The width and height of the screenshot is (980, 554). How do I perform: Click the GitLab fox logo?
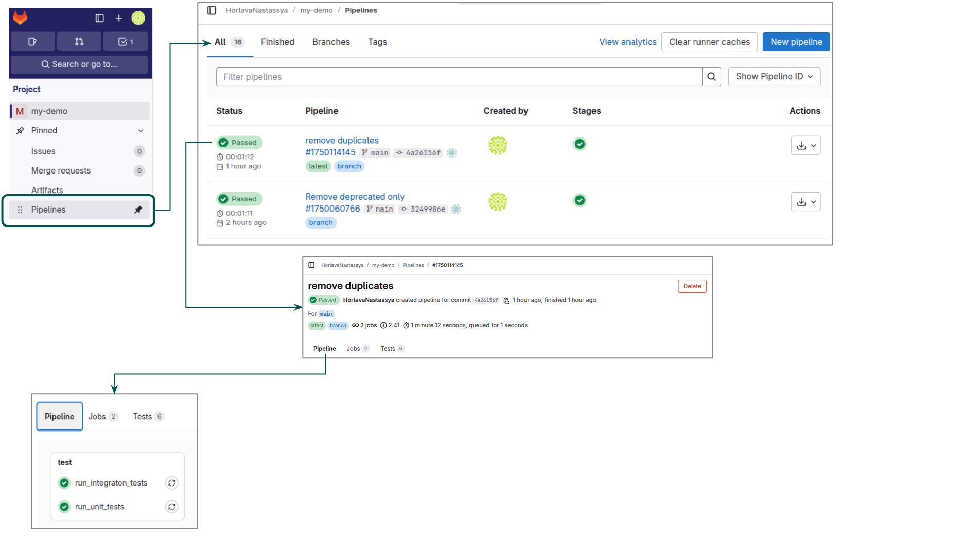20,18
